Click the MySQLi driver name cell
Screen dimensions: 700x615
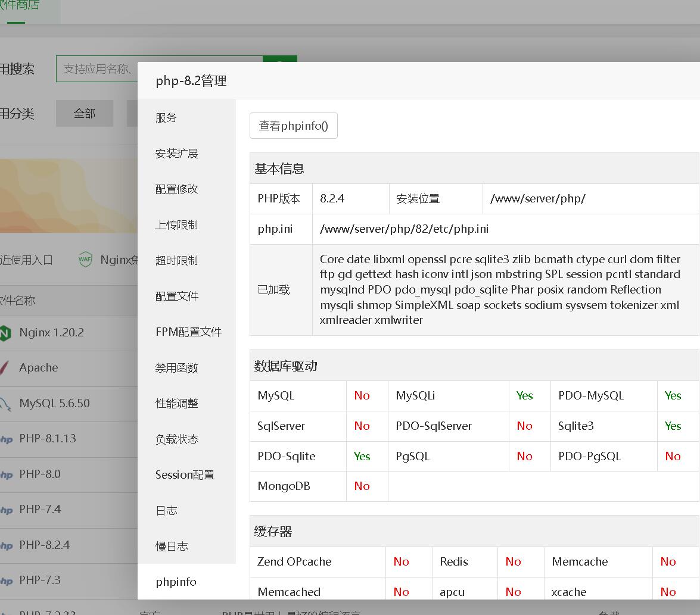[448, 395]
